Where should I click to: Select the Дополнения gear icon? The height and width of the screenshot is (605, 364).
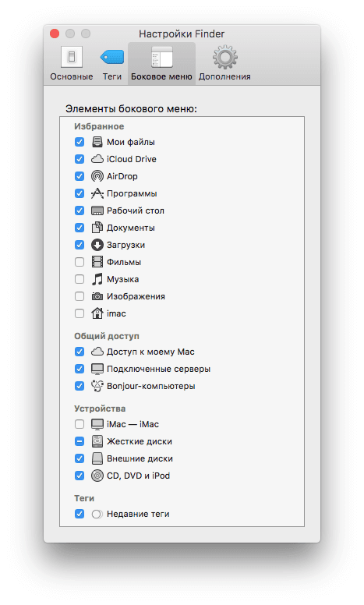(x=224, y=58)
